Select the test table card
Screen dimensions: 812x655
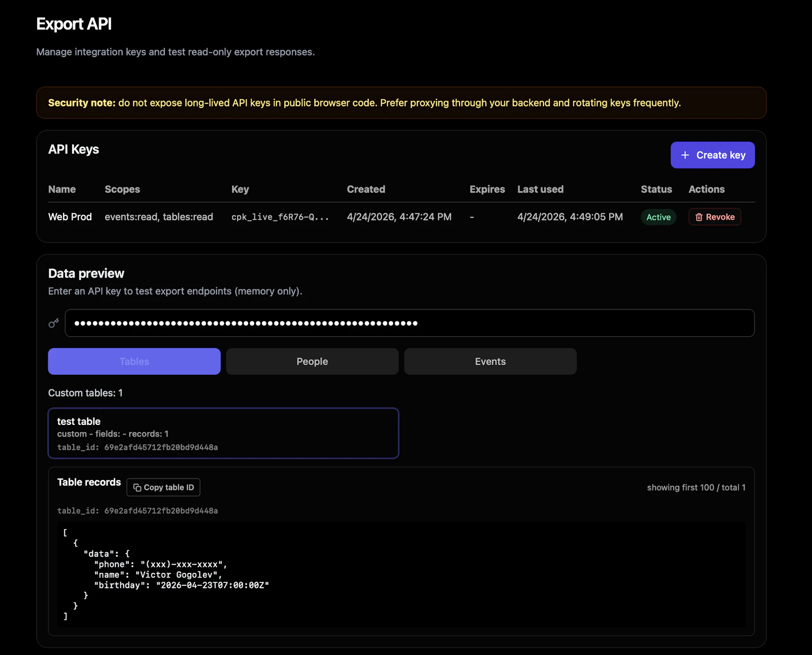point(223,433)
